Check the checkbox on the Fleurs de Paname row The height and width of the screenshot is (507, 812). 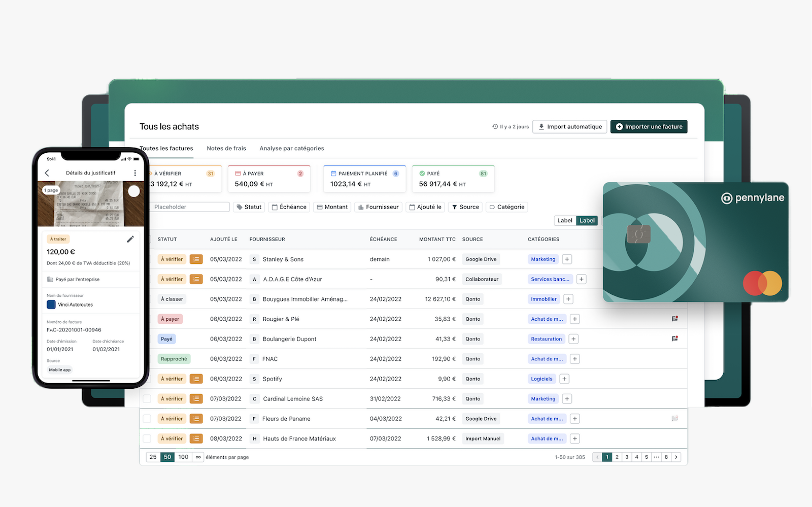pyautogui.click(x=147, y=418)
